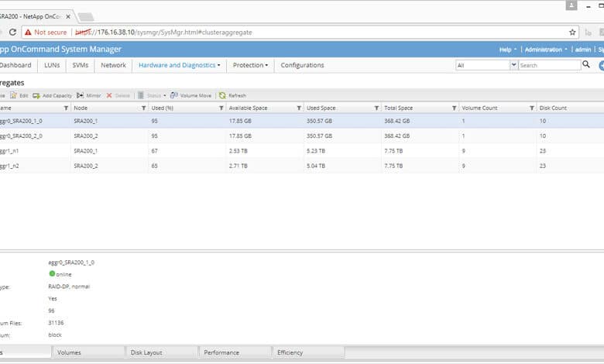Open the Help dropdown in header
Viewport: 604px width, 364px height.
tap(508, 50)
